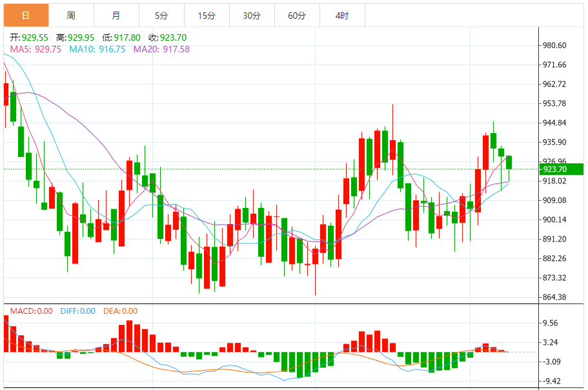Click the MA5: 929.75 legend
This screenshot has height=390, width=588.
pyautogui.click(x=35, y=49)
